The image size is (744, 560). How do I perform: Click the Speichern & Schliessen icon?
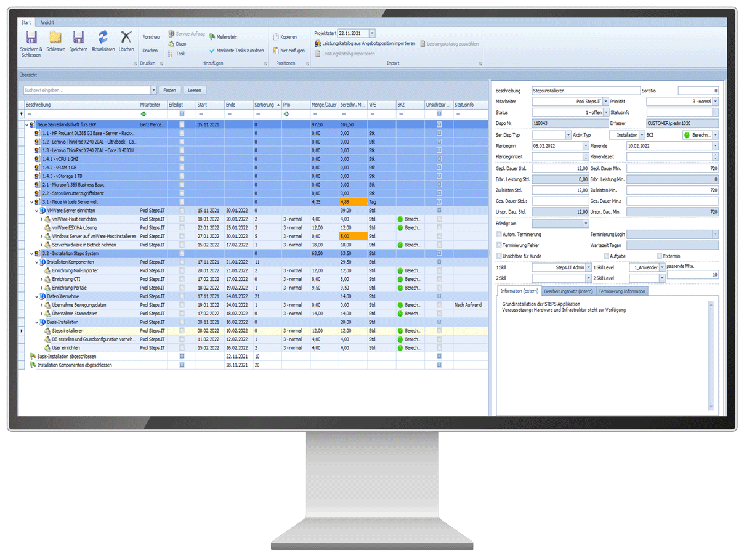(x=31, y=38)
